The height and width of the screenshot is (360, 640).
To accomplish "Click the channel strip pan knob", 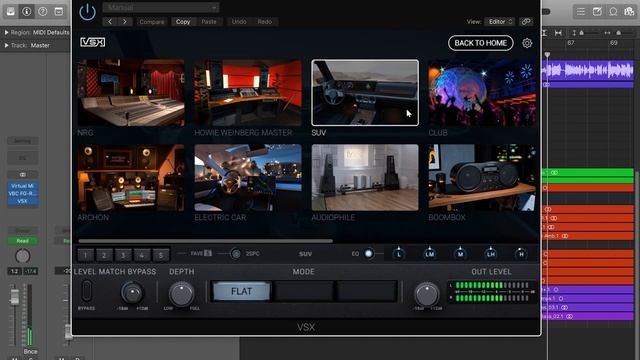I will point(22,256).
